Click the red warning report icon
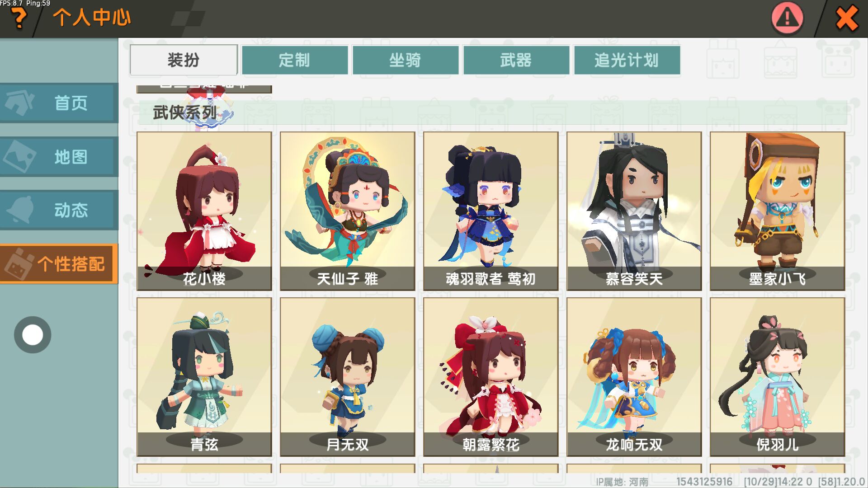868x488 pixels. tap(787, 19)
